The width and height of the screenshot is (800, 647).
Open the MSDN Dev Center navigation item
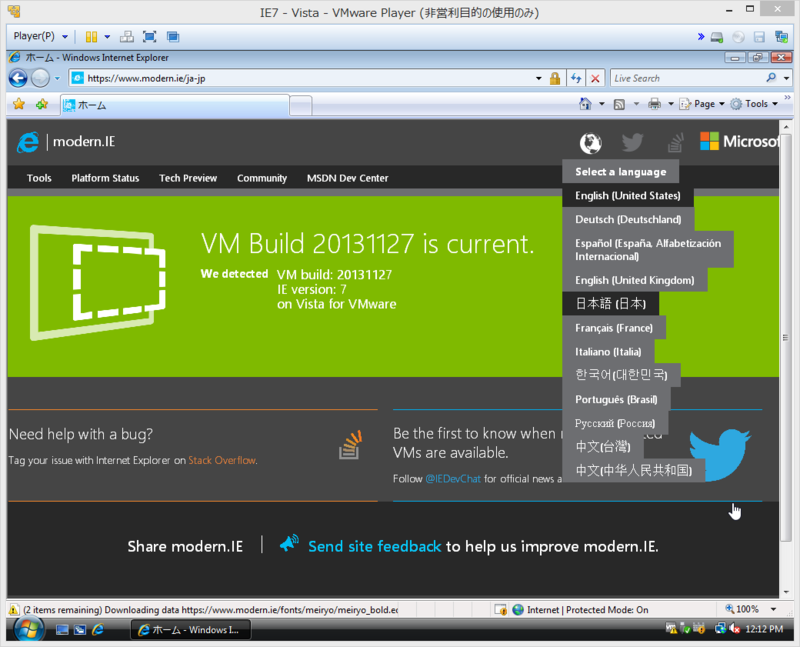pyautogui.click(x=347, y=178)
